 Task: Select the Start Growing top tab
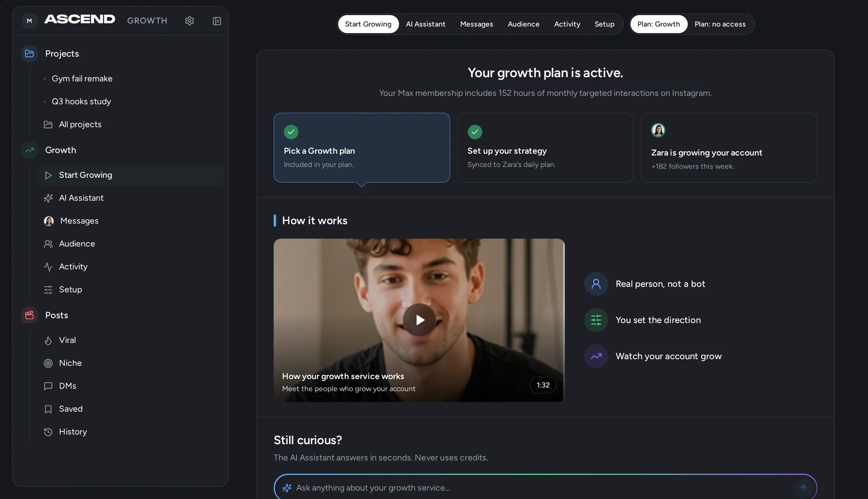(368, 24)
